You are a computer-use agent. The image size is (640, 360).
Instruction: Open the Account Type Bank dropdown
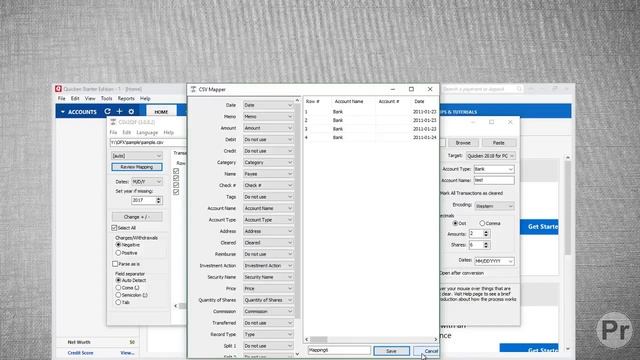pyautogui.click(x=493, y=169)
